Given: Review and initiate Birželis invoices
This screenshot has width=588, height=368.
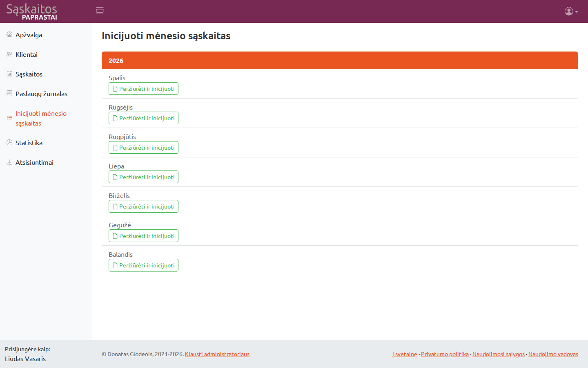Looking at the screenshot, I should tap(143, 206).
